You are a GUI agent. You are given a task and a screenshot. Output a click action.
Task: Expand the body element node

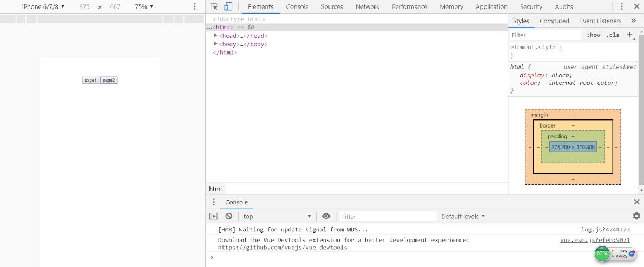[x=216, y=44]
